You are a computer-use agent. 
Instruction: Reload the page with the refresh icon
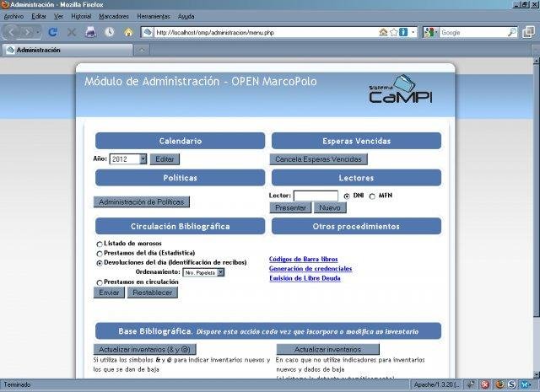pyautogui.click(x=52, y=32)
